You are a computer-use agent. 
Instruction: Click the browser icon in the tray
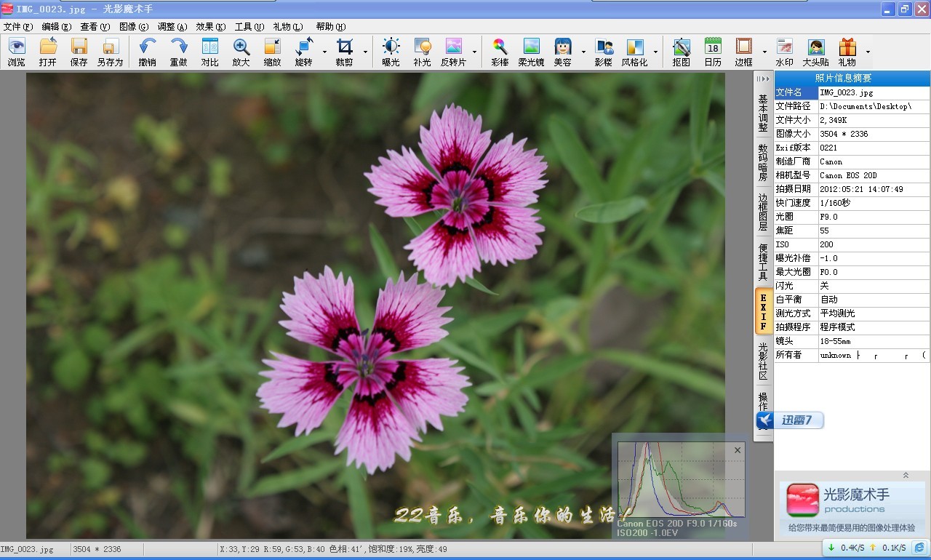(919, 548)
